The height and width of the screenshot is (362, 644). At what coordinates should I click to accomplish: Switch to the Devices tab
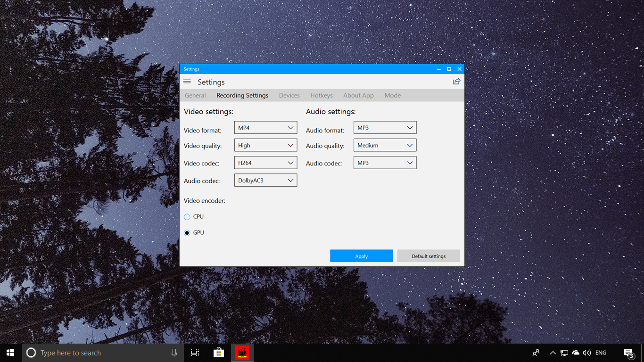pyautogui.click(x=289, y=95)
